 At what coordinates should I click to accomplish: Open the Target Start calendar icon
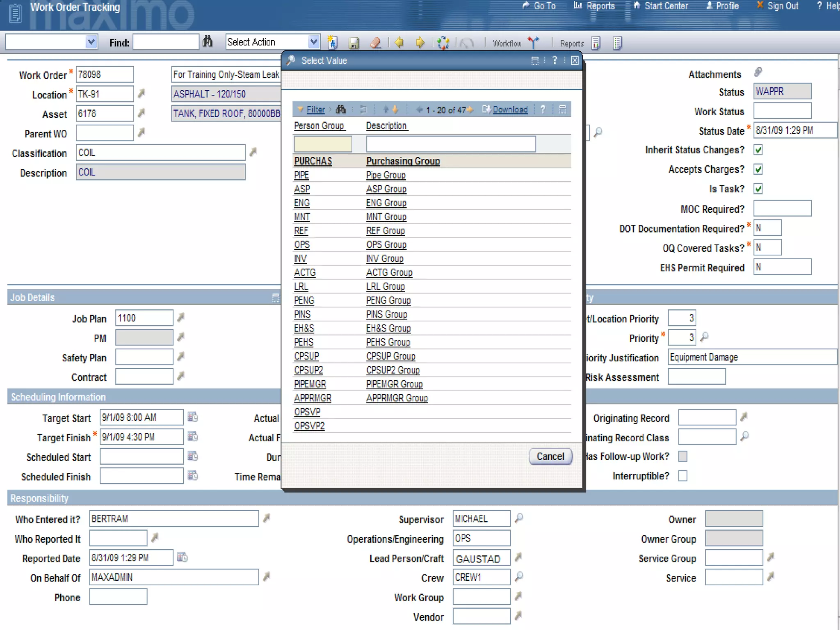192,417
